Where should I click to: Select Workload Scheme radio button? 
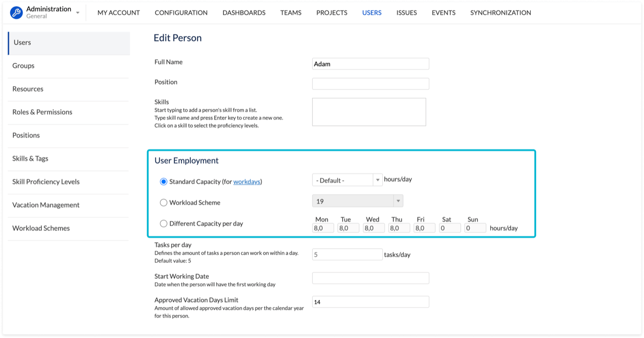tap(164, 203)
